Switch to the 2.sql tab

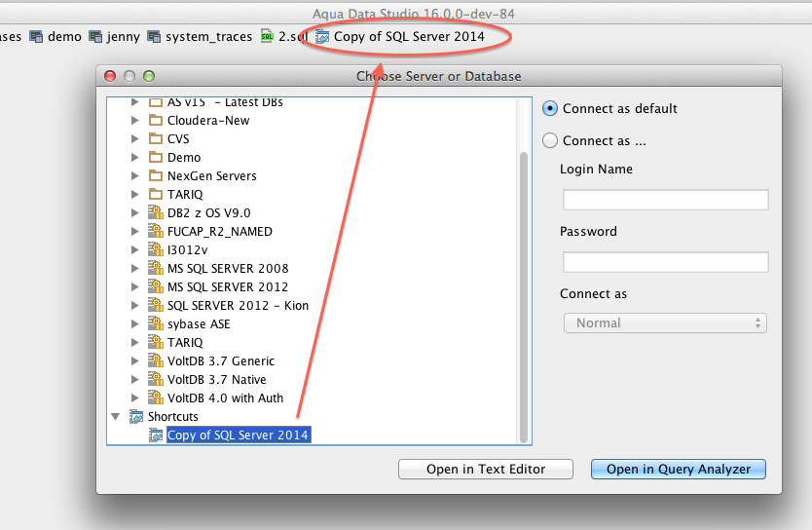click(x=284, y=37)
